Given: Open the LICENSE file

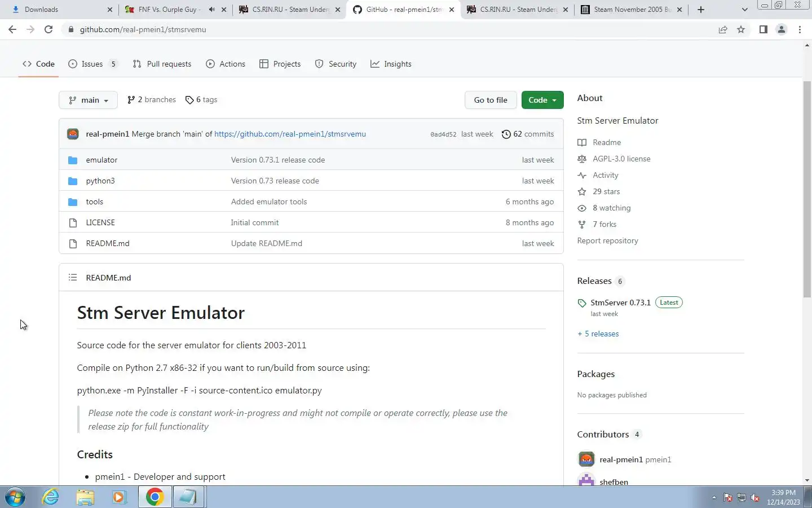Looking at the screenshot, I should click(100, 222).
